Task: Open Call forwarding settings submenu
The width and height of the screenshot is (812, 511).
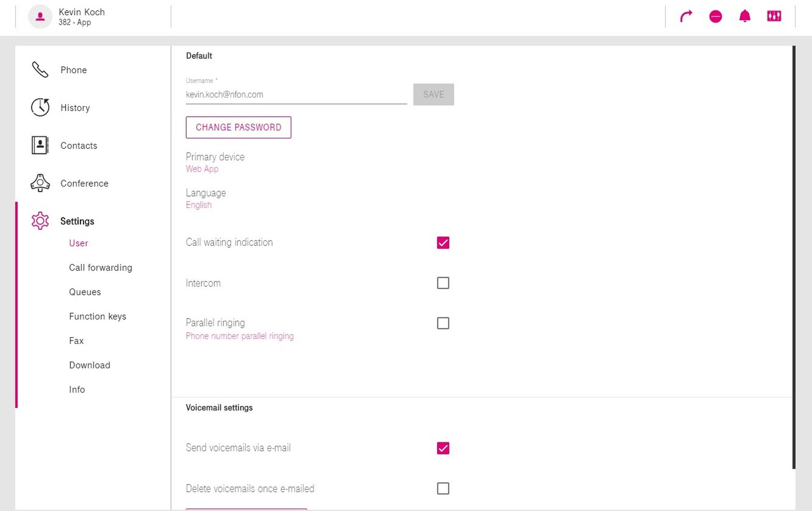Action: 100,268
